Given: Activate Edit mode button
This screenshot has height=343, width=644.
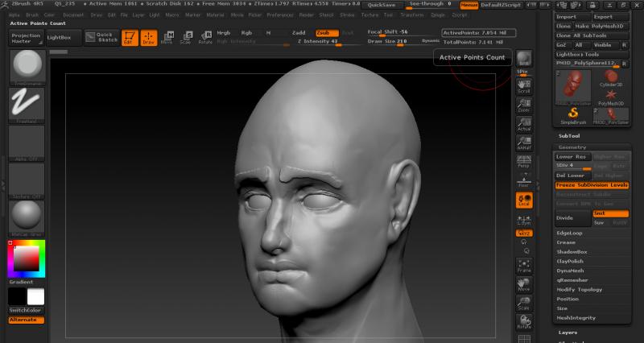Looking at the screenshot, I should (x=130, y=37).
